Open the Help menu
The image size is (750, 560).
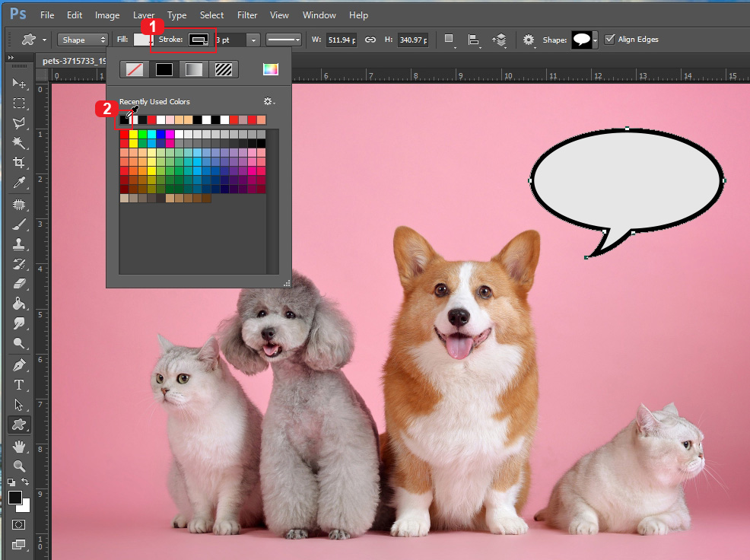[358, 15]
